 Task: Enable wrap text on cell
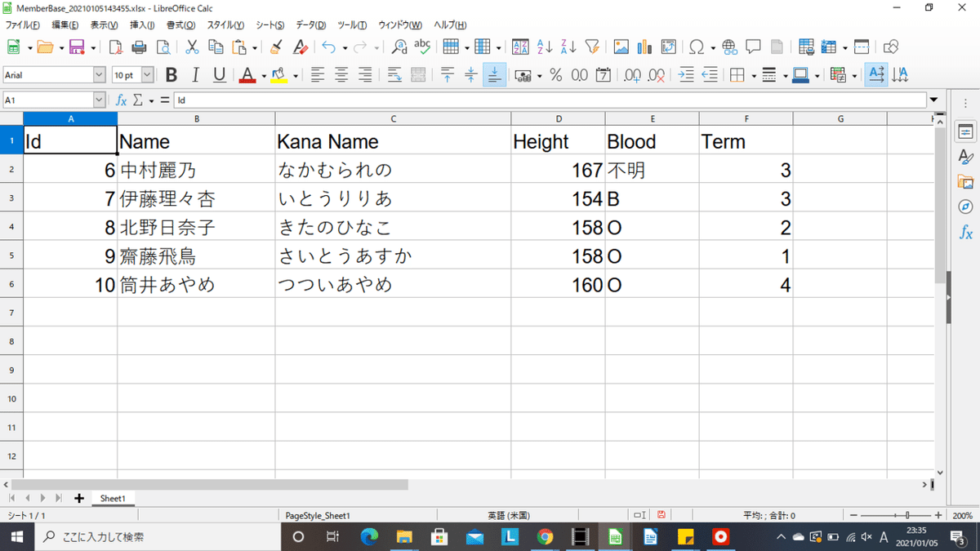point(393,74)
